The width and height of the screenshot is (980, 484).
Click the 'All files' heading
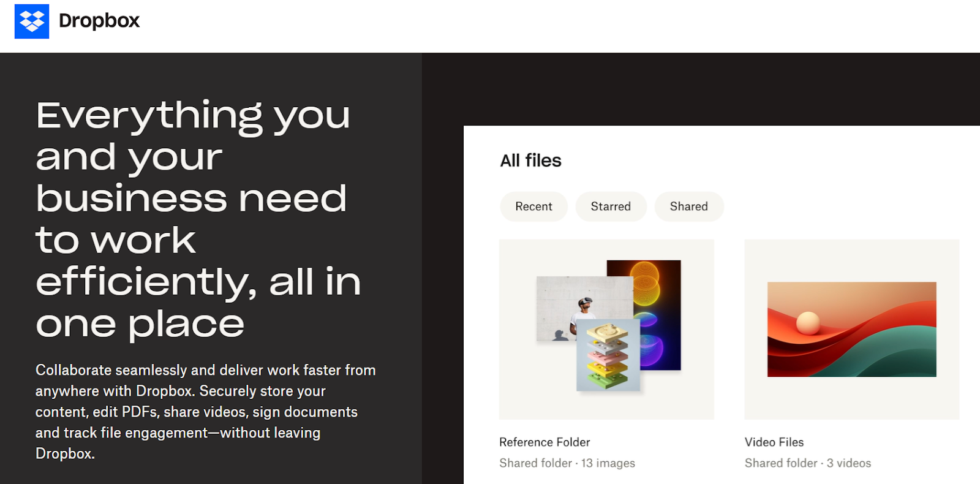[530, 161]
